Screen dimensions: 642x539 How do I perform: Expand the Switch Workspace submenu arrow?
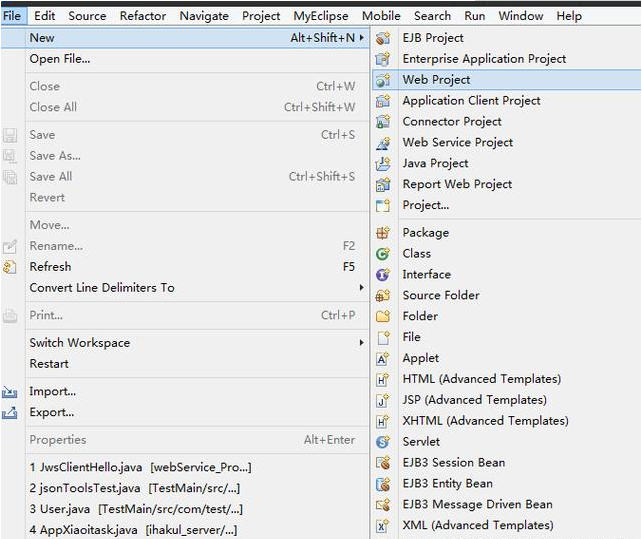point(361,343)
